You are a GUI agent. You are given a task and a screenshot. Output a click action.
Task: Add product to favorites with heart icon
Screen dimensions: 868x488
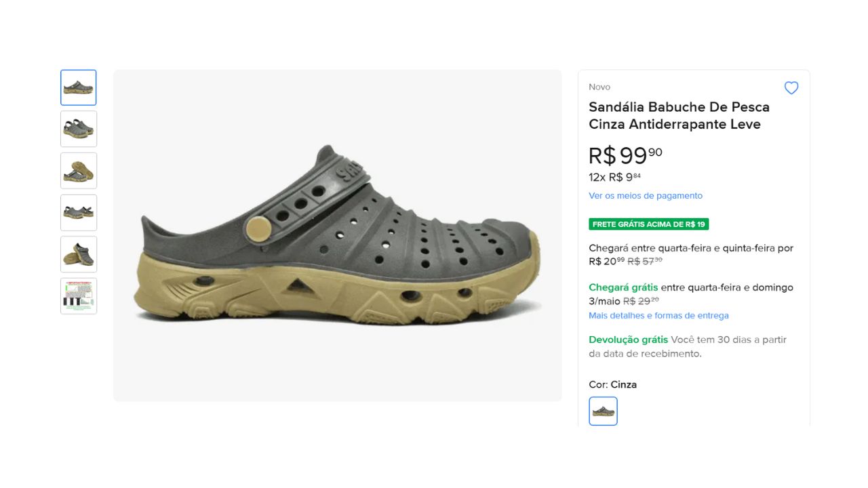791,88
